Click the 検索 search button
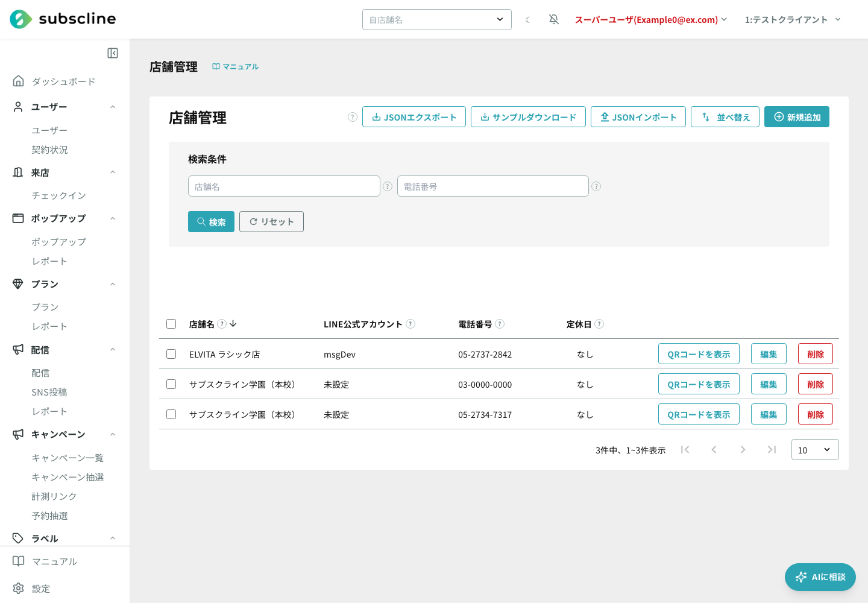The width and height of the screenshot is (868, 603). point(211,222)
